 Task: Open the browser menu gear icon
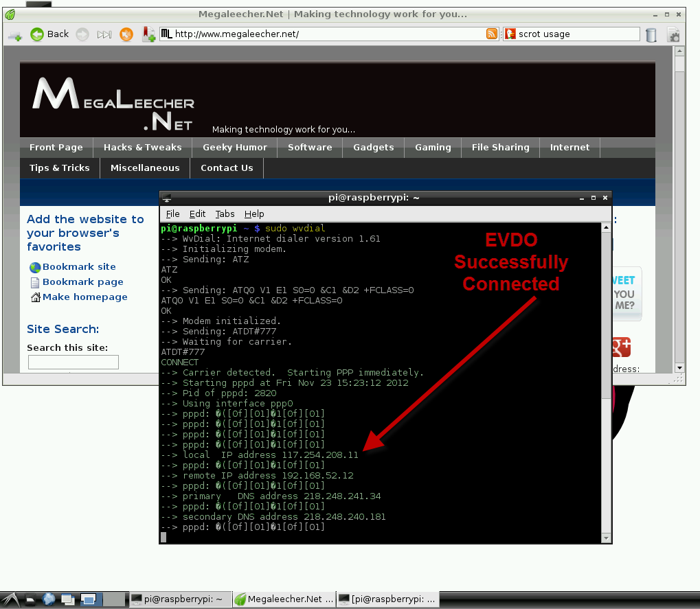(x=673, y=35)
